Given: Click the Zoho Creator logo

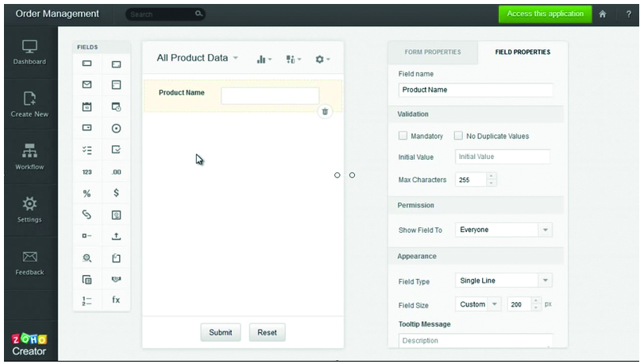Looking at the screenshot, I should tap(29, 344).
